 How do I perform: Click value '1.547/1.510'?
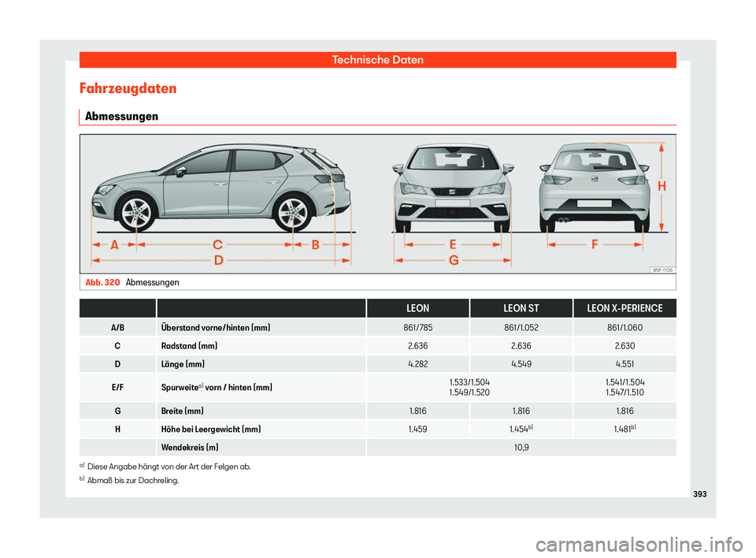(x=624, y=392)
